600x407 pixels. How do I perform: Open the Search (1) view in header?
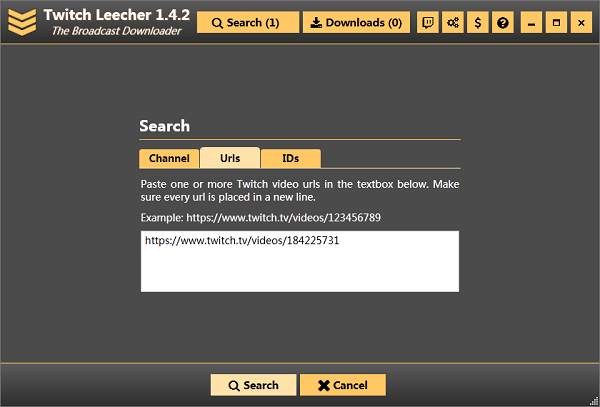point(248,23)
